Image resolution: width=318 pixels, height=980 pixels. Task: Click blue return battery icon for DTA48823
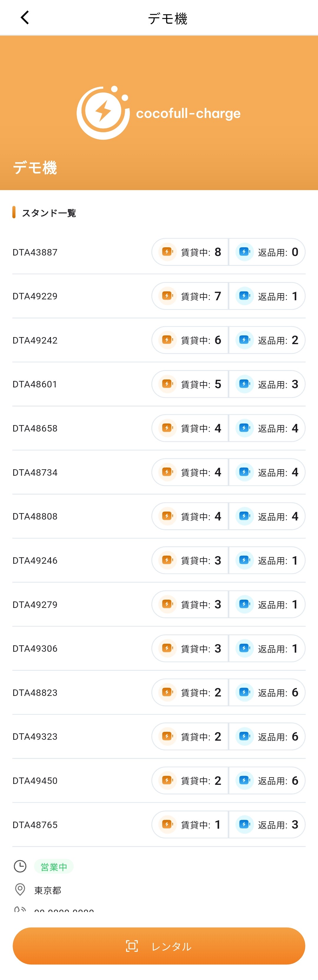[x=245, y=692]
